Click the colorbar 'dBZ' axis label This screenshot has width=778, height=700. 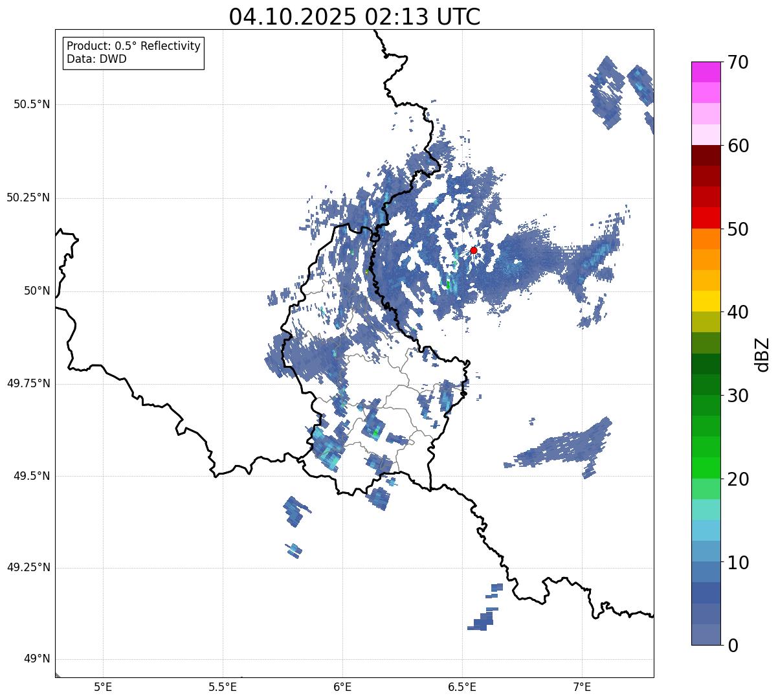coord(762,354)
